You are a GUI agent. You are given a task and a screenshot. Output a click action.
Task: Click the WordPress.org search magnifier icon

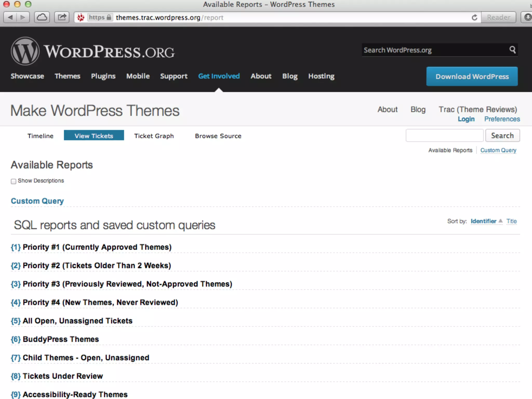[x=512, y=50]
